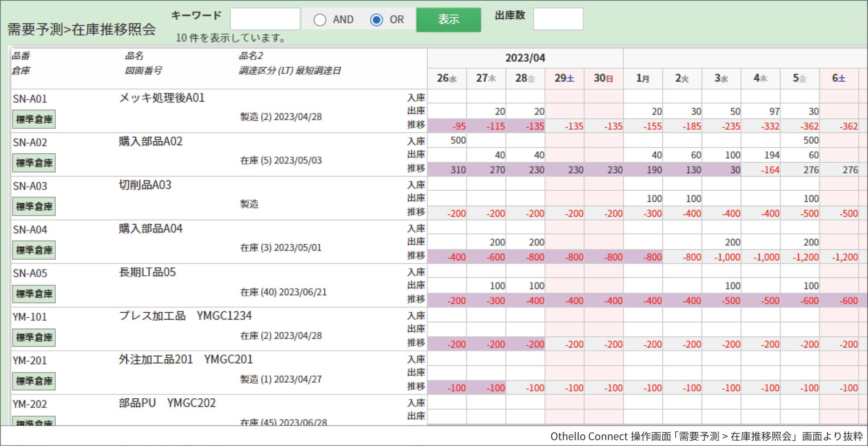
Task: Click the green 表示 button
Action: click(x=448, y=20)
